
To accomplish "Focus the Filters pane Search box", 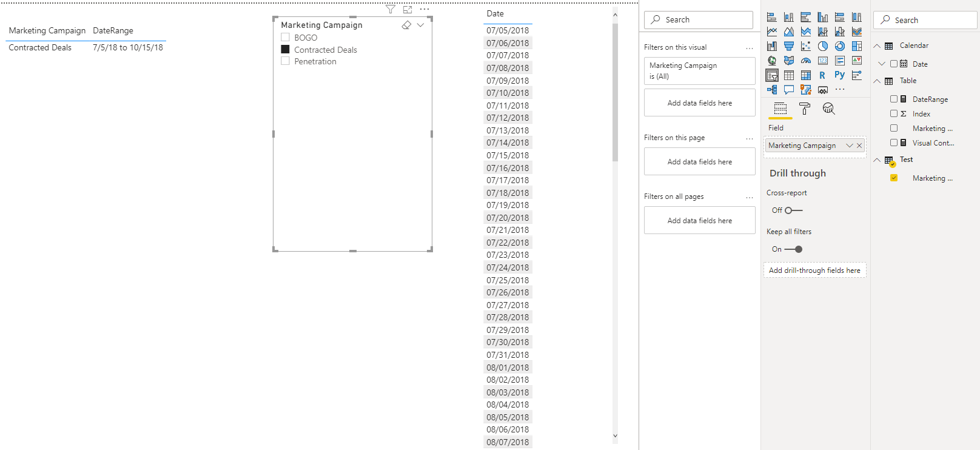I will point(699,20).
